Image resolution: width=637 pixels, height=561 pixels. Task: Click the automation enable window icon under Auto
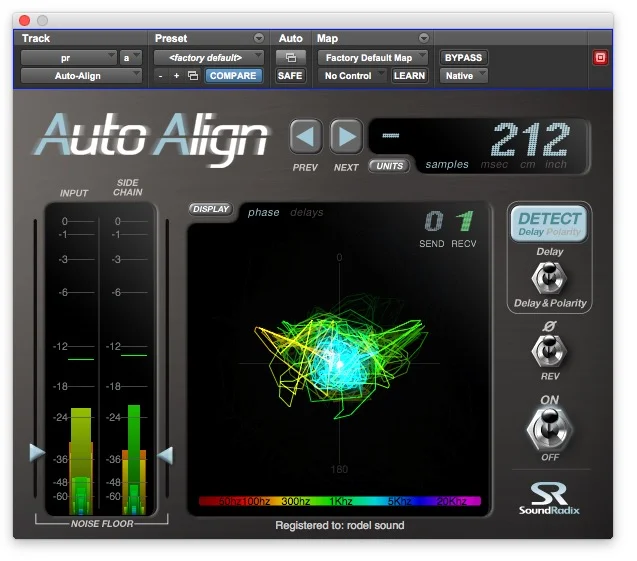pyautogui.click(x=290, y=58)
